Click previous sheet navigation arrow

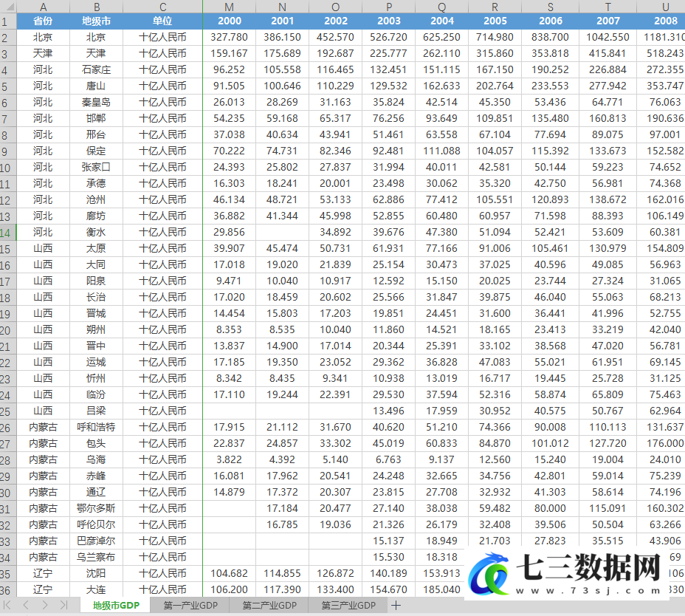pos(26,605)
